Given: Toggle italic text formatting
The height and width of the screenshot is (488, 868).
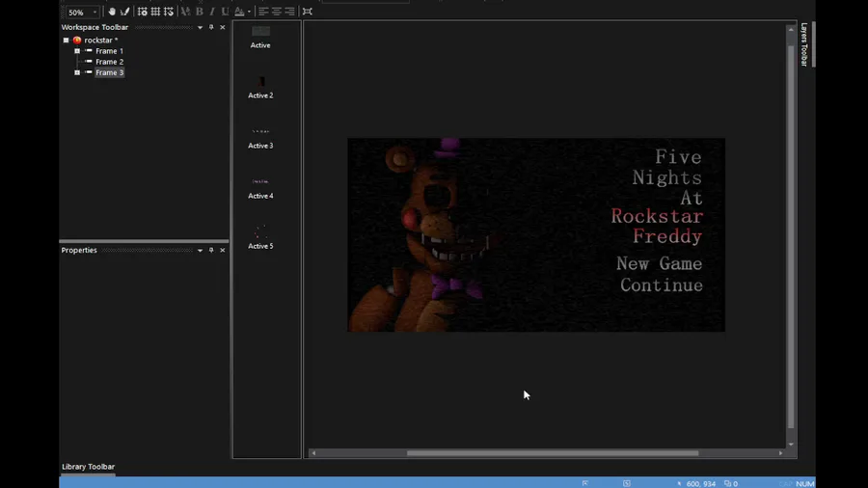Looking at the screenshot, I should tap(212, 11).
